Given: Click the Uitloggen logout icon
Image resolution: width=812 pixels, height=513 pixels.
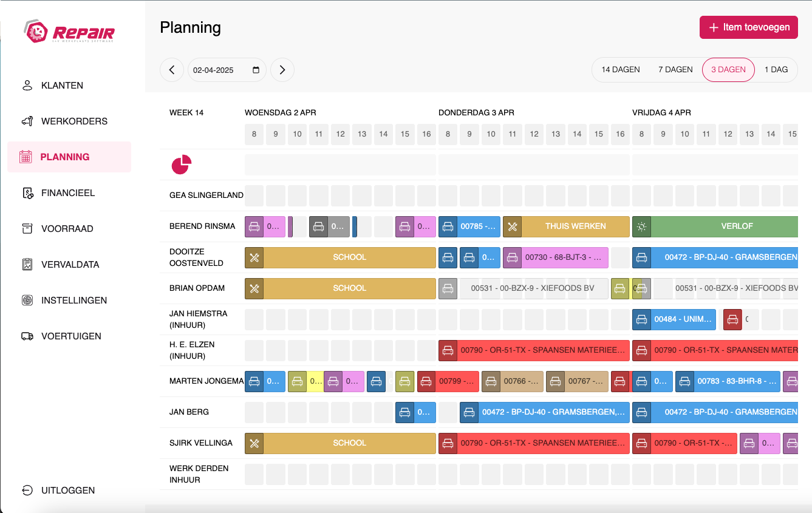Looking at the screenshot, I should 27,491.
